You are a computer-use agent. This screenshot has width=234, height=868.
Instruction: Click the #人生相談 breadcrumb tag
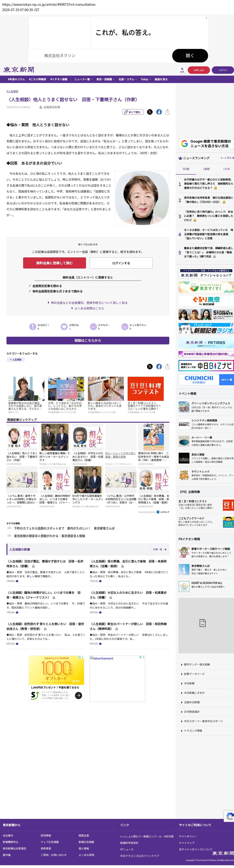12,91
